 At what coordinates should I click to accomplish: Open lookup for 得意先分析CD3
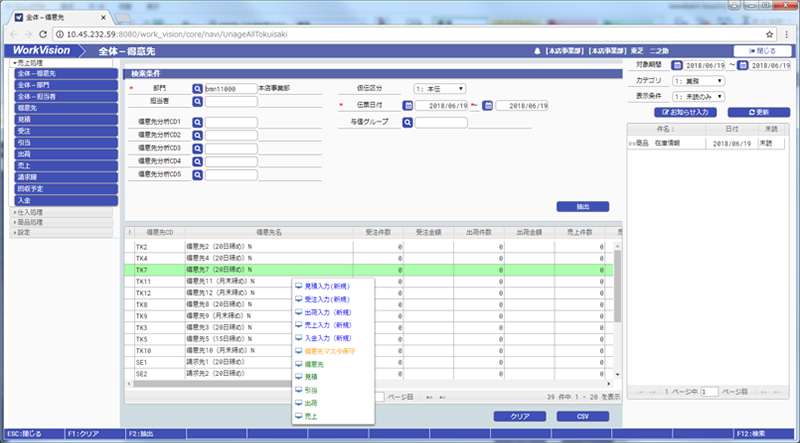(x=197, y=149)
